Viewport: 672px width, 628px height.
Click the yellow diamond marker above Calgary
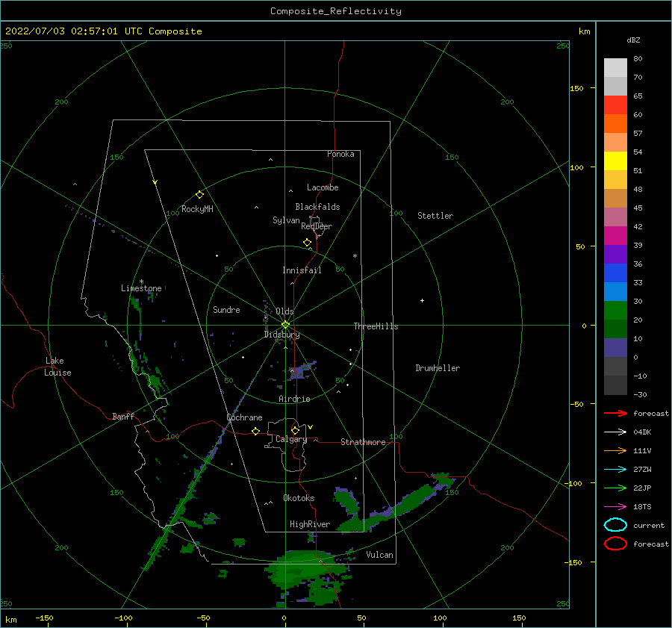tap(295, 430)
